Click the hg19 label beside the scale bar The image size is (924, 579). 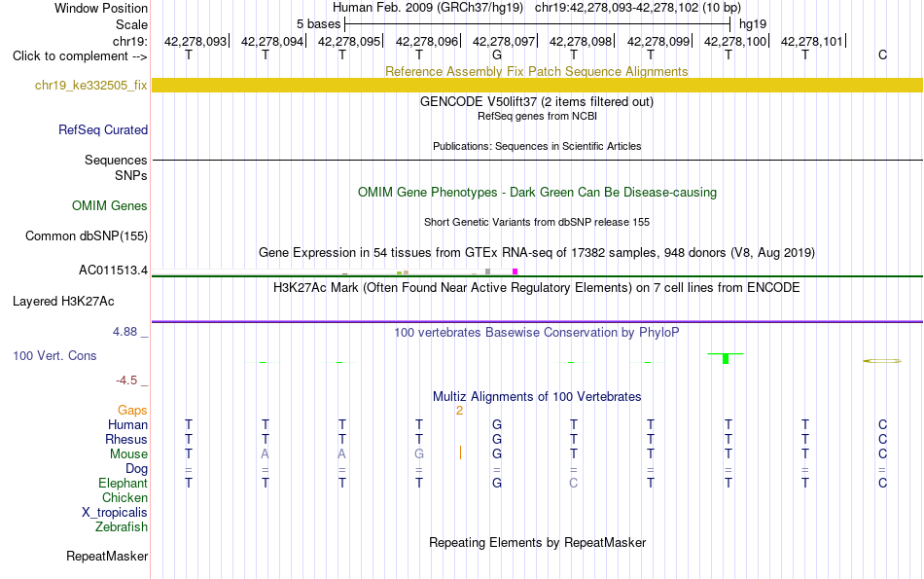pos(753,24)
